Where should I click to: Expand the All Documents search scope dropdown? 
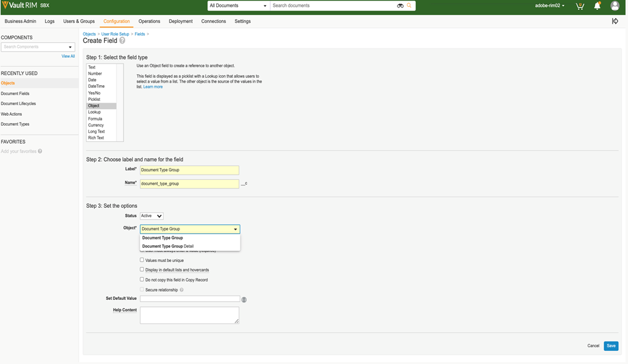239,6
